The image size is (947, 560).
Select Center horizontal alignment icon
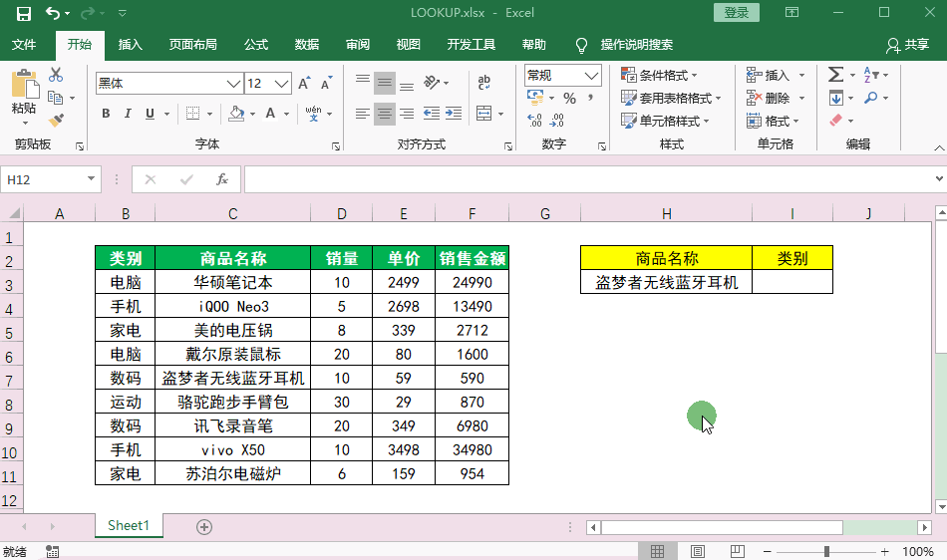click(384, 114)
